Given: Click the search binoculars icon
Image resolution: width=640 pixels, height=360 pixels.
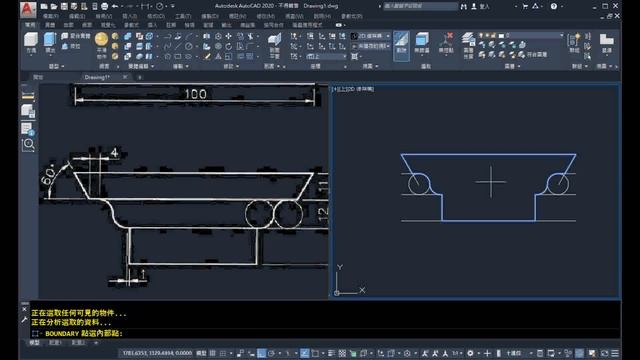Looking at the screenshot, I should 464,6.
